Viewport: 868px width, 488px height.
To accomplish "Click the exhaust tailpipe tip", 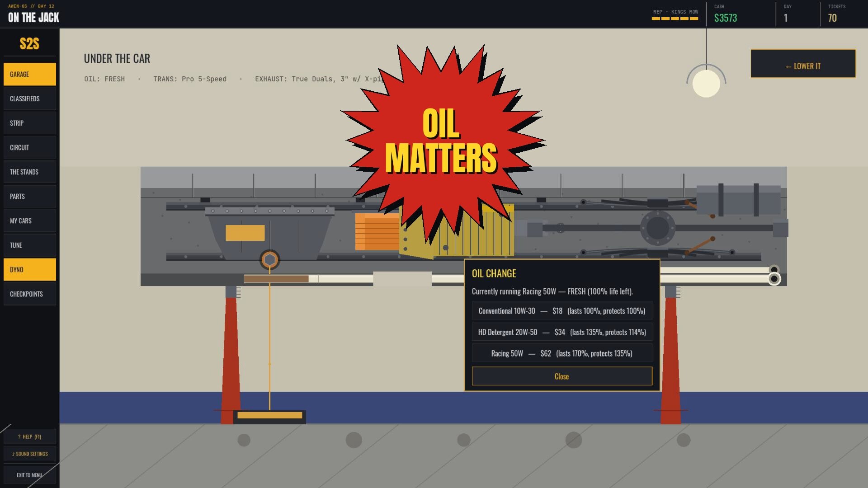I will 774,279.
